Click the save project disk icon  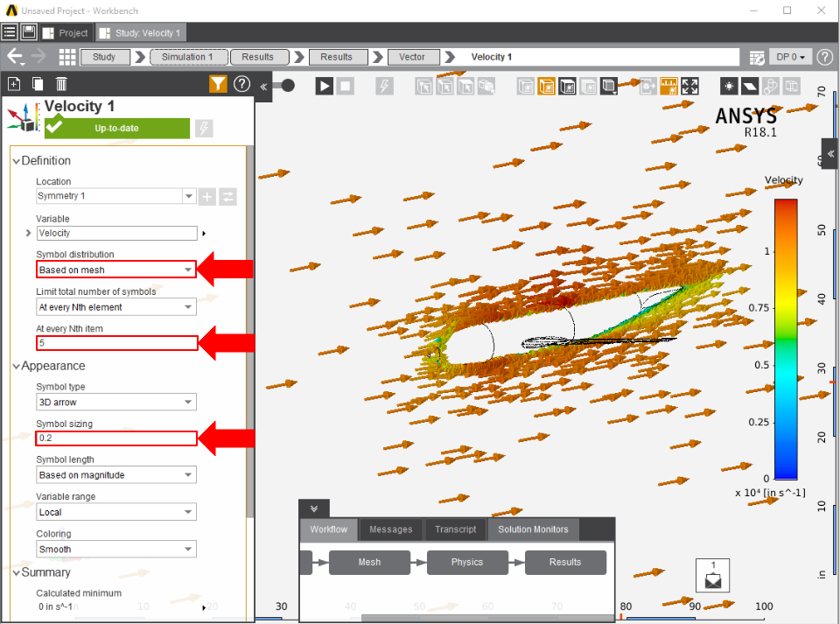coord(28,32)
